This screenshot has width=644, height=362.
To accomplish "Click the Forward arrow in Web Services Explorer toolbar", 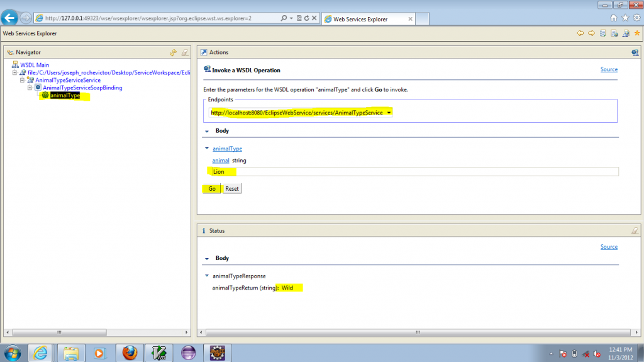I will pos(591,33).
